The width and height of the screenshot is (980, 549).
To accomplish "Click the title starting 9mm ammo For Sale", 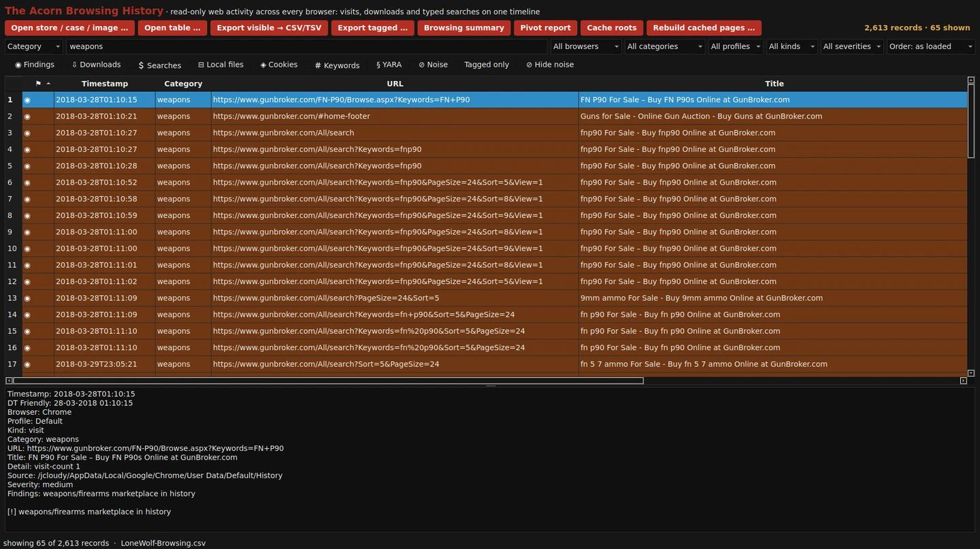I will tap(773, 298).
